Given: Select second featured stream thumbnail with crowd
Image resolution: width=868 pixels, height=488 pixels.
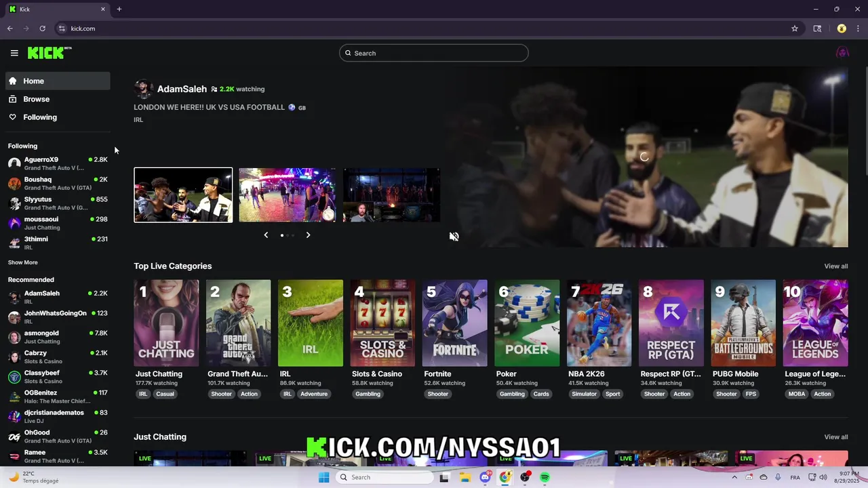Looking at the screenshot, I should [288, 195].
